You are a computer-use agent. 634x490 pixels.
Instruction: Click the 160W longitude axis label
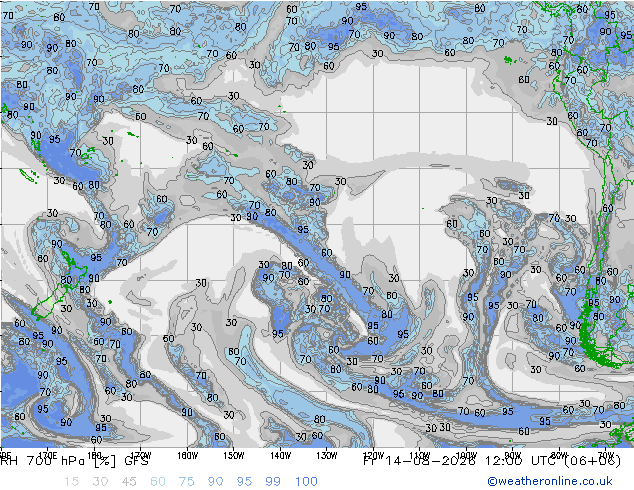[188, 456]
